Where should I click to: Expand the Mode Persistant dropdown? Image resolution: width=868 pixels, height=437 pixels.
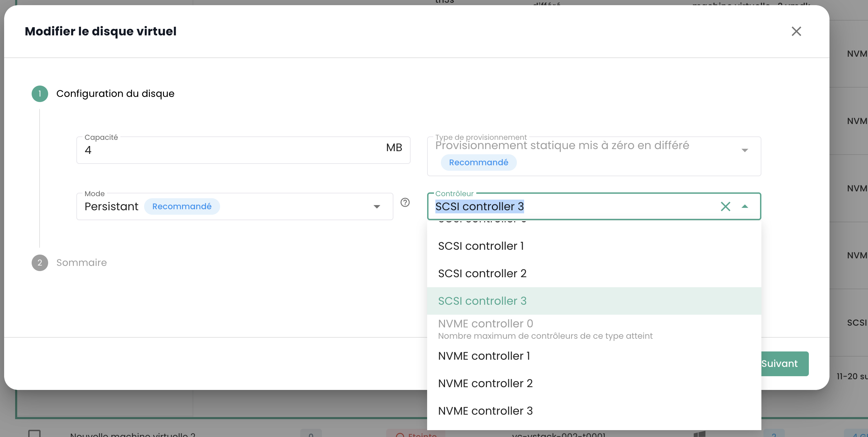tap(377, 206)
